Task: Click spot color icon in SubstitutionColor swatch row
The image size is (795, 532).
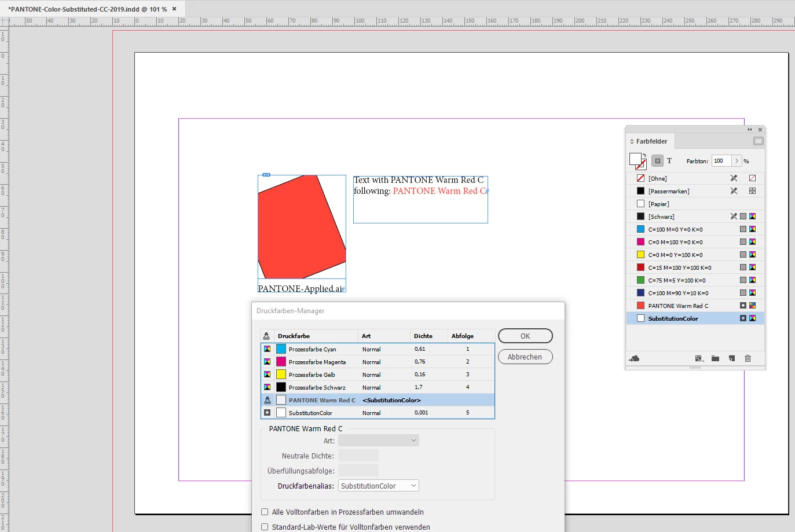Action: 743,318
